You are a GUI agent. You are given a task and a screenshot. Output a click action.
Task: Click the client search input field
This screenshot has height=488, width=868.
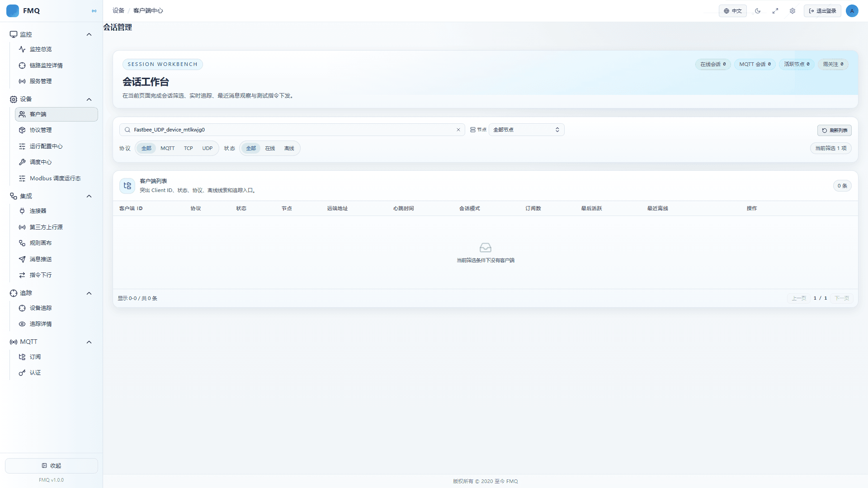292,130
